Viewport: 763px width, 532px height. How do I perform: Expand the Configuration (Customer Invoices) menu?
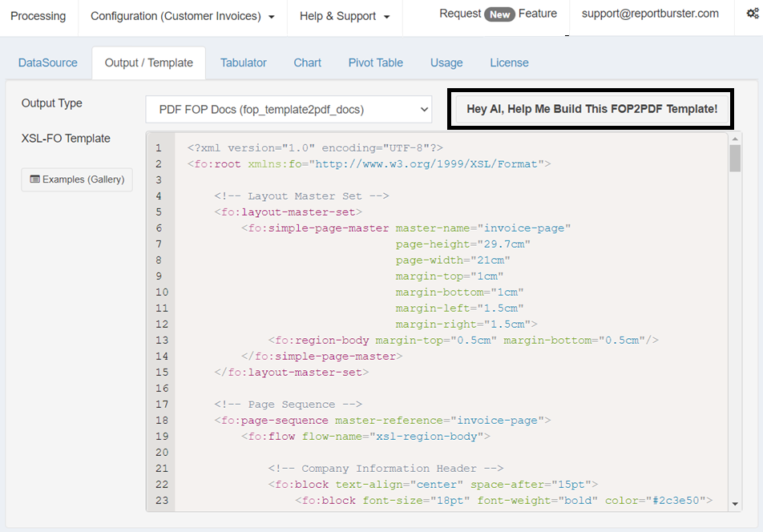click(182, 16)
